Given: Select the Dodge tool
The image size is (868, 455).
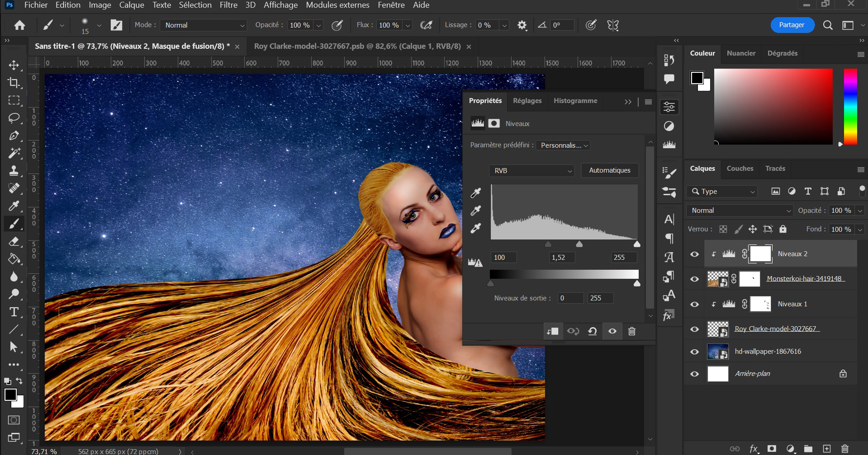Looking at the screenshot, I should click(x=14, y=294).
